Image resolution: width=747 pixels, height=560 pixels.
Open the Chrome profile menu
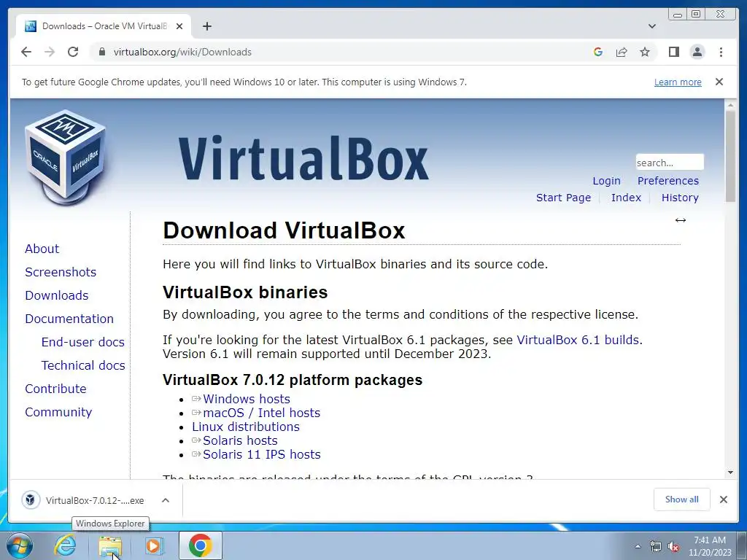(x=697, y=52)
